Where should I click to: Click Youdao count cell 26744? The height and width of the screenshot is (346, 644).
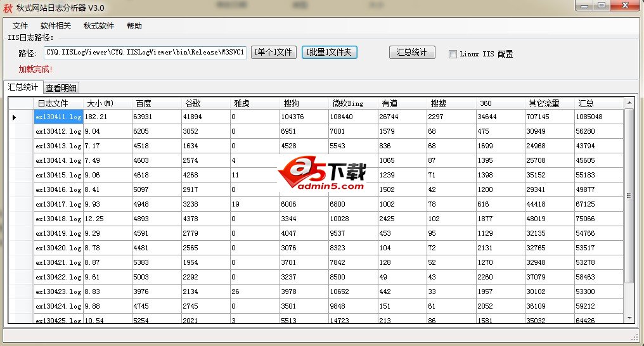coord(402,117)
